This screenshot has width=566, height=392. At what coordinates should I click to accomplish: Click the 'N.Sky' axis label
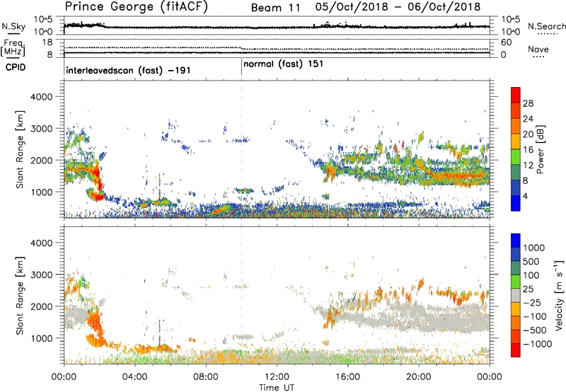point(13,26)
